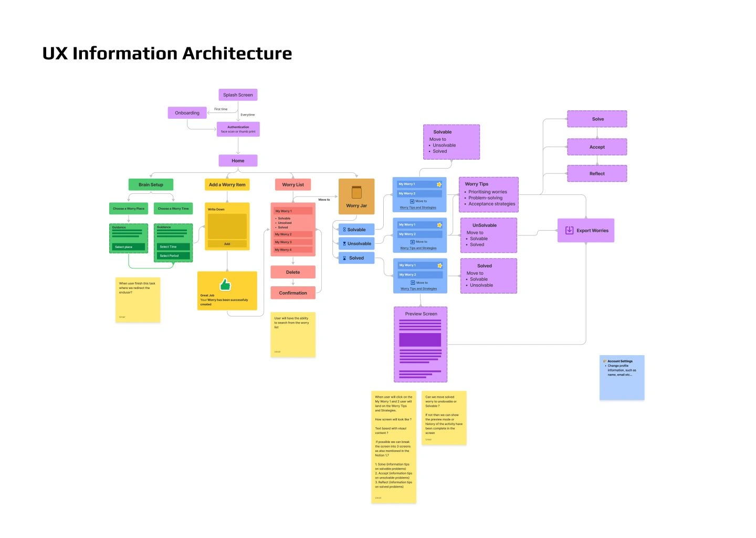Click My Worry 1 row in the red list
This screenshot has height=538, width=756.
[293, 211]
